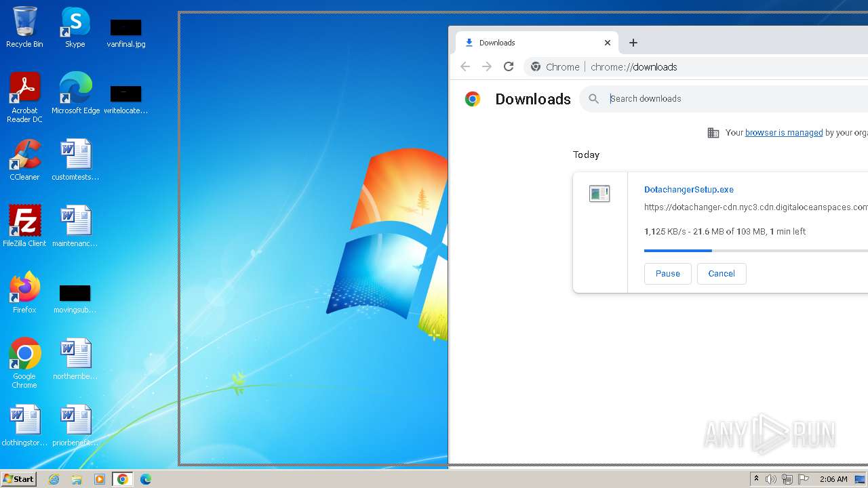Image resolution: width=868 pixels, height=488 pixels.
Task: Click the taskbar clock showing 2:06 AM
Action: coord(833,479)
